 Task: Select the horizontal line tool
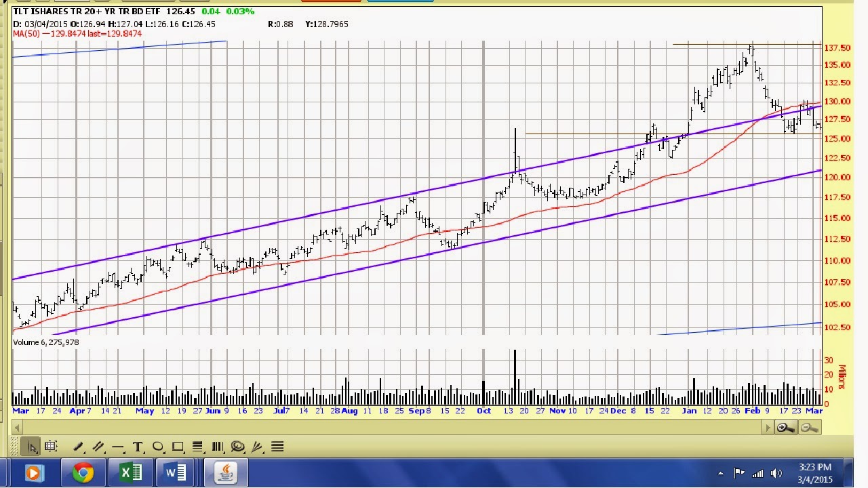pyautogui.click(x=118, y=447)
